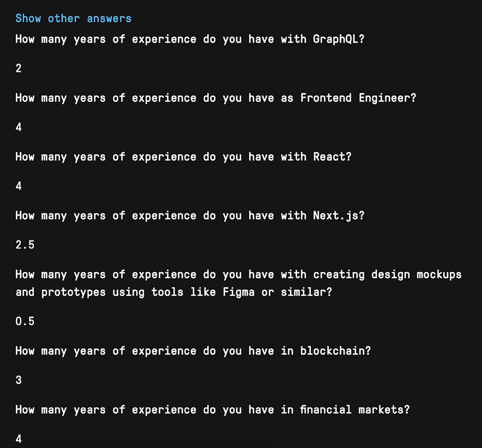Select the Frontend Engineer experience question

click(x=216, y=98)
